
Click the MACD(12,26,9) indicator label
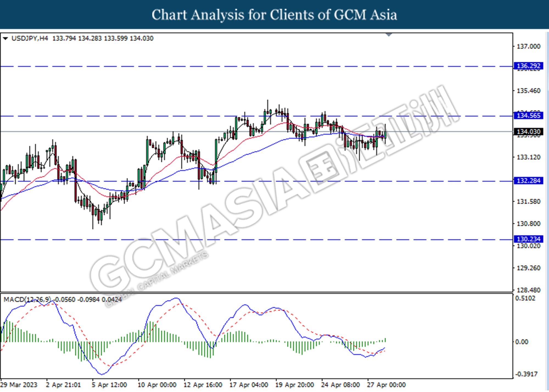[27, 299]
